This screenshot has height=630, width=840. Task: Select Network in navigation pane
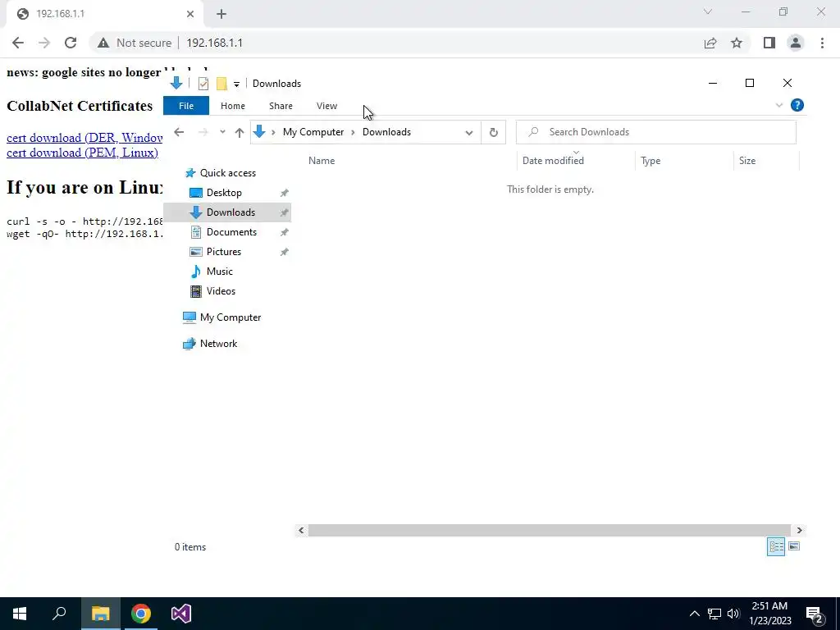(x=218, y=344)
